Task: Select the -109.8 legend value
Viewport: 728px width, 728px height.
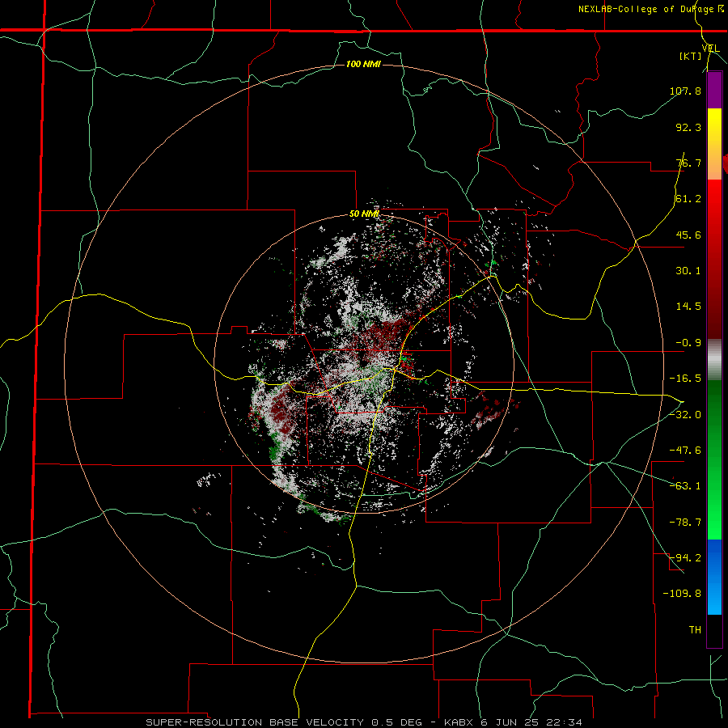Action: (682, 594)
